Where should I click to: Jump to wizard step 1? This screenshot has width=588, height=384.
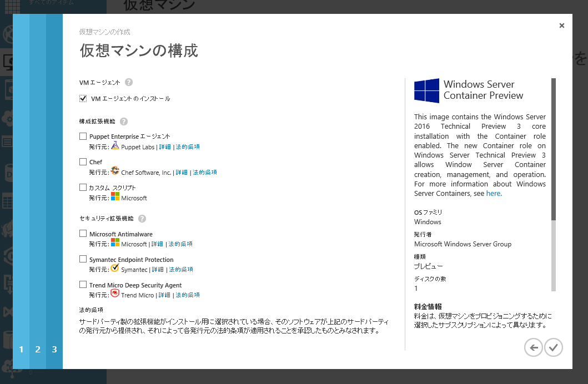21,350
